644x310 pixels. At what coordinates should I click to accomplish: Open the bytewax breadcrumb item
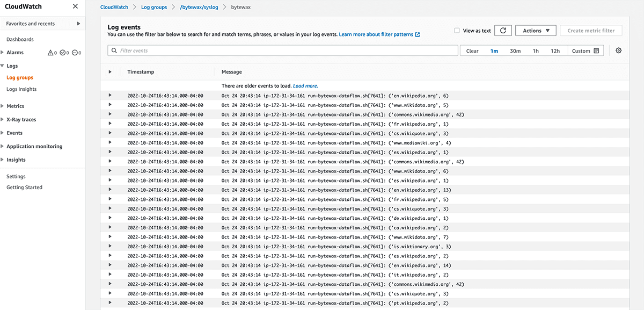pos(240,7)
